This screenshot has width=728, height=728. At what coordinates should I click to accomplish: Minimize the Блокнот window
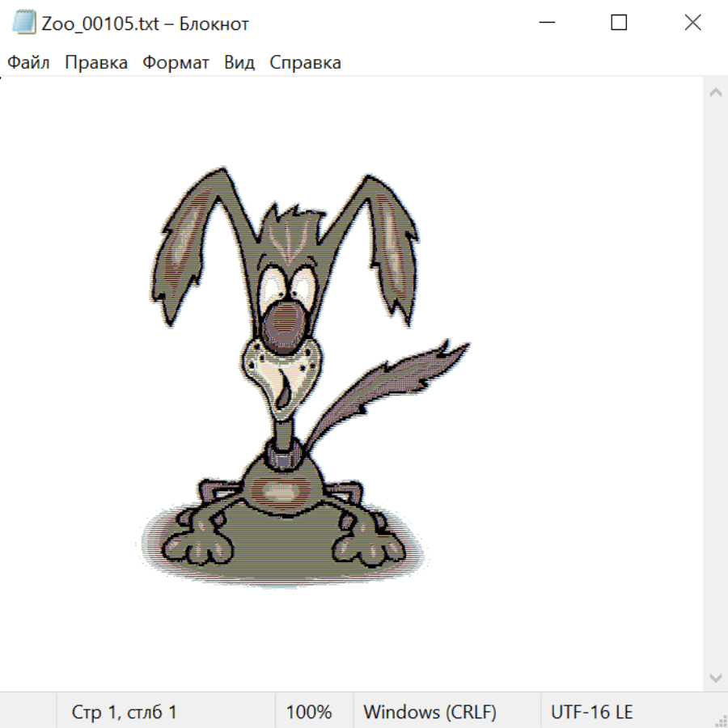click(545, 23)
